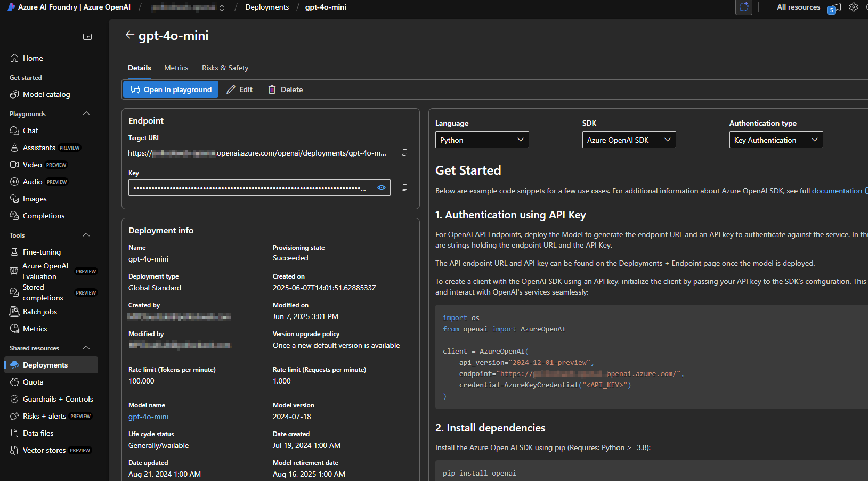Switch to the Risks & Safety tab

click(225, 68)
